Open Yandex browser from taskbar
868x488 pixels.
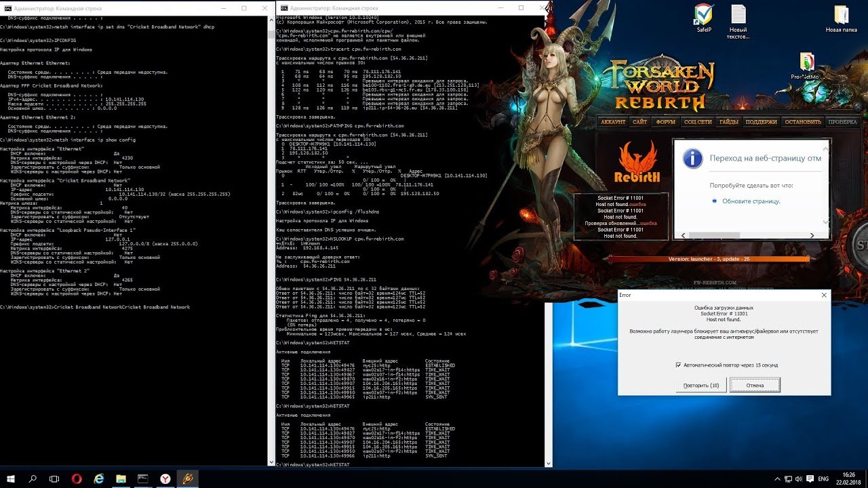pyautogui.click(x=165, y=479)
